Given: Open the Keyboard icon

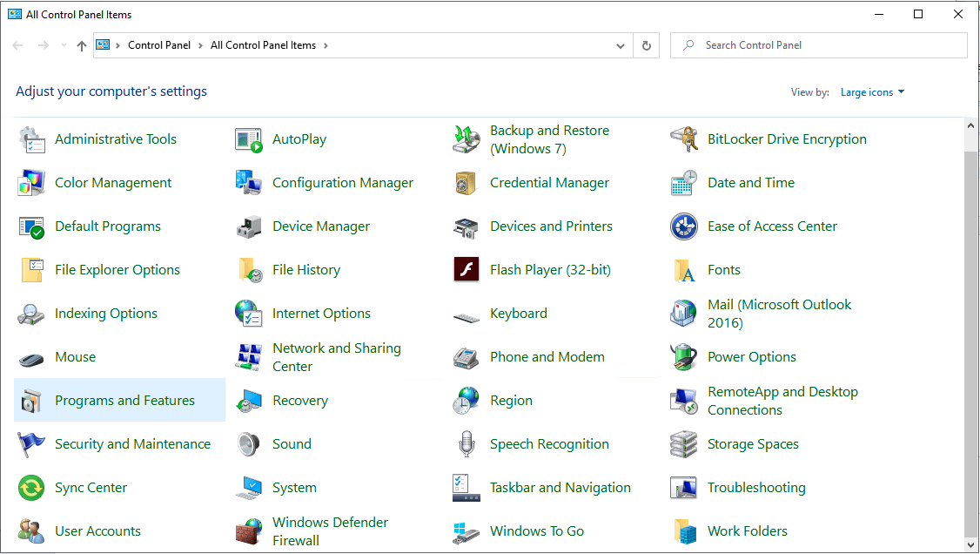Looking at the screenshot, I should pyautogui.click(x=467, y=318).
